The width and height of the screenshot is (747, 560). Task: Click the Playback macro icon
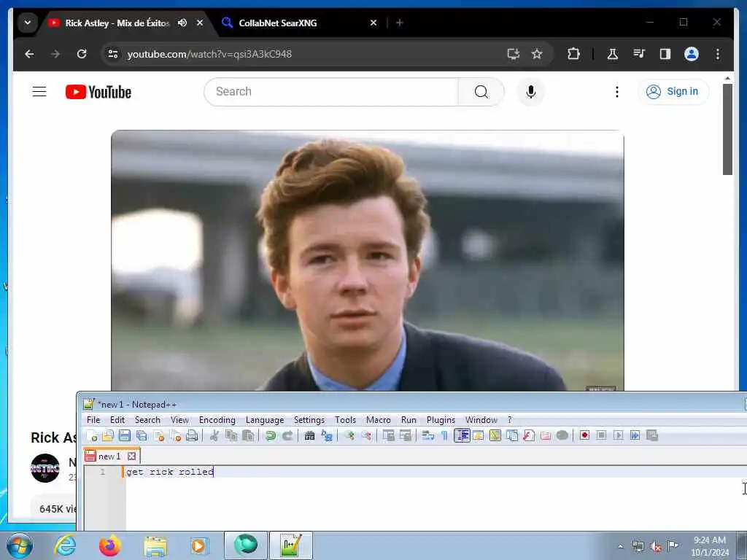coord(618,436)
